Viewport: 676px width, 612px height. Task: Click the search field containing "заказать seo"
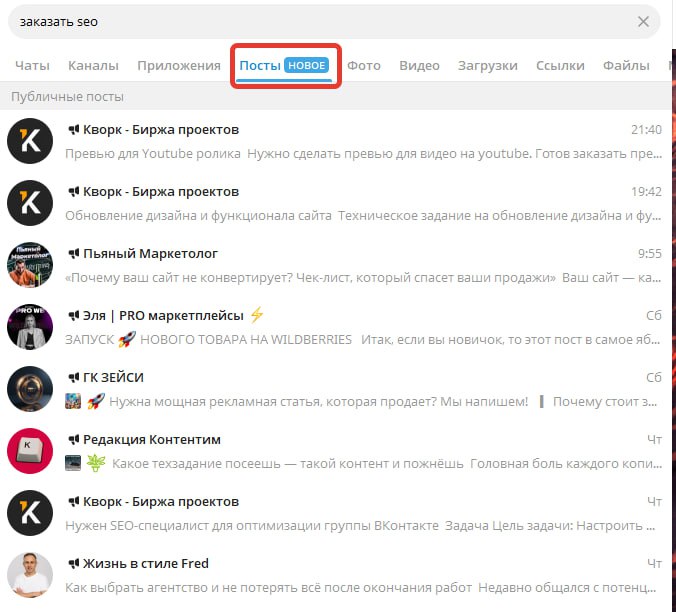[334, 22]
